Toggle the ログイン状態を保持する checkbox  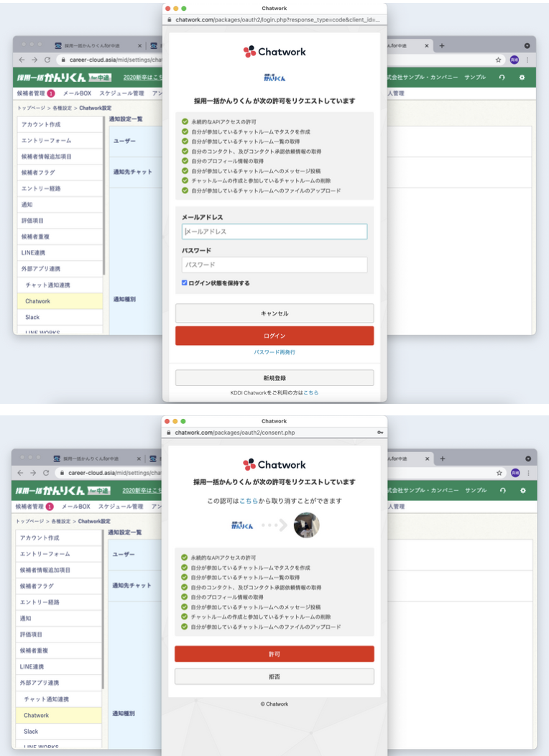[x=184, y=282]
